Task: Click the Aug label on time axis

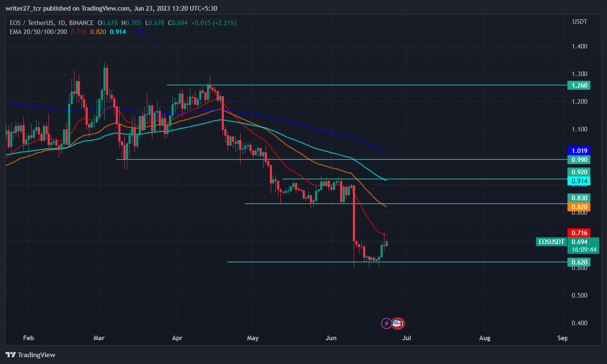Action: 485,338
